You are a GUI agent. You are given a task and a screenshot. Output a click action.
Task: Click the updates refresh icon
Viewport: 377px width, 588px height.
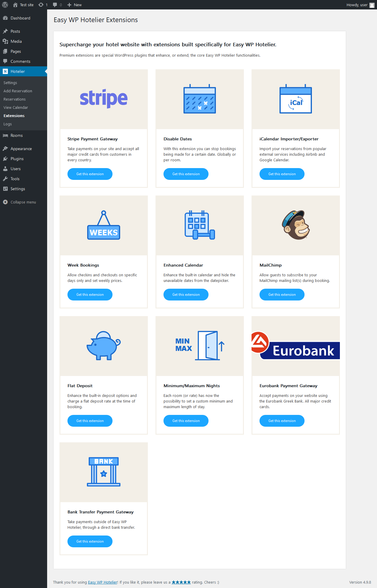41,5
